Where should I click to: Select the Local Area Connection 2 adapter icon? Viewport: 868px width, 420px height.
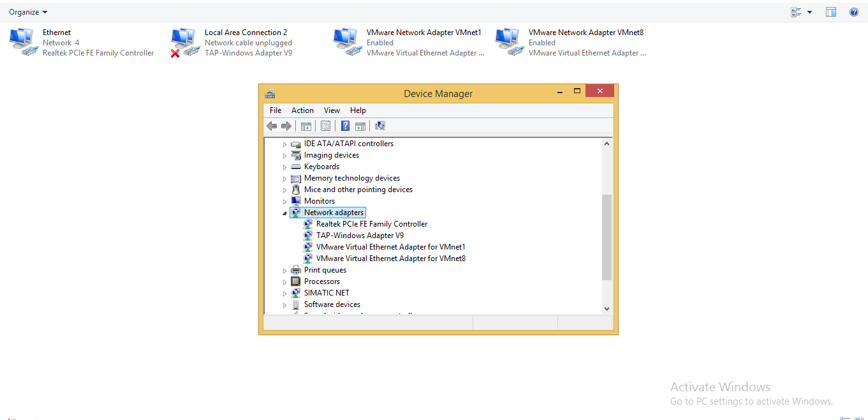pos(186,42)
